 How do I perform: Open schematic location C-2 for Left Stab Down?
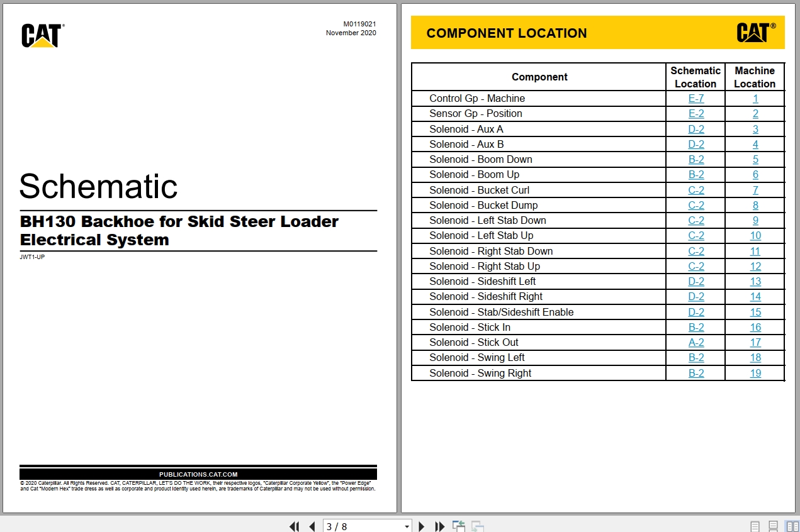696,220
